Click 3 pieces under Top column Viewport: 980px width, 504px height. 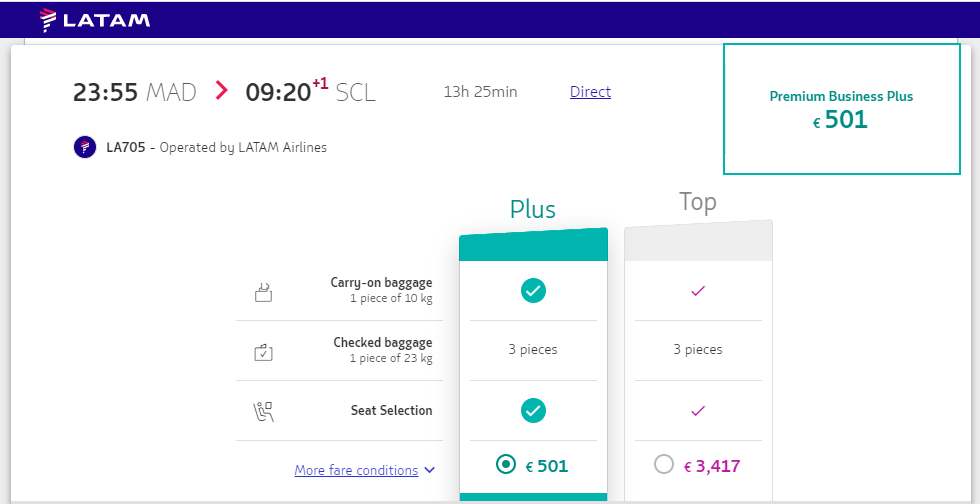698,350
